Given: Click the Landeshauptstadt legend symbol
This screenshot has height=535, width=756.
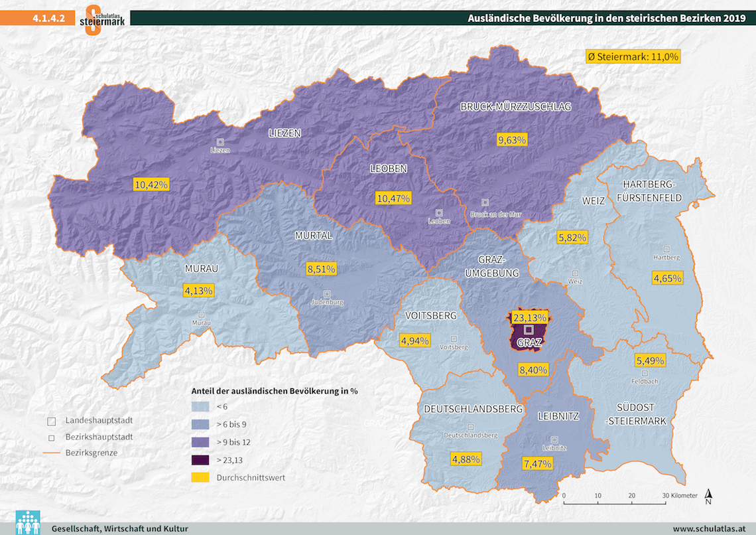Looking at the screenshot, I should point(51,421).
